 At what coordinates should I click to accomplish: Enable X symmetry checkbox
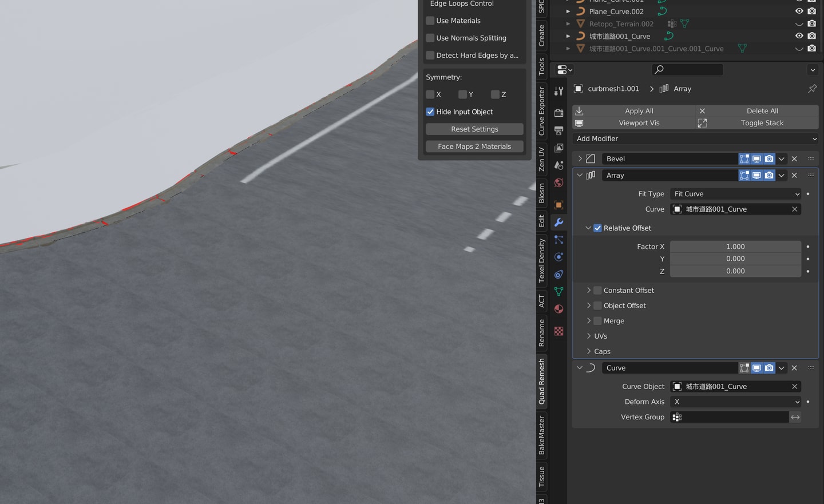coord(430,94)
